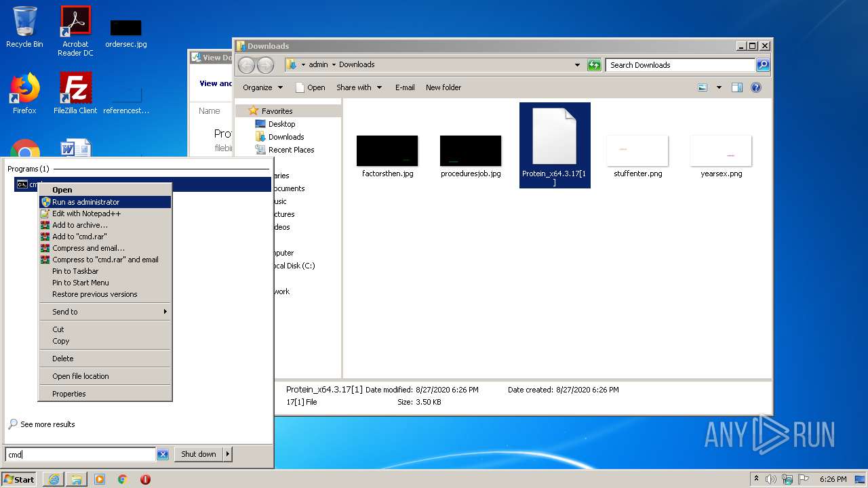Screen dimensions: 868x488
Task: Select Compress and email...
Action: coord(105,248)
